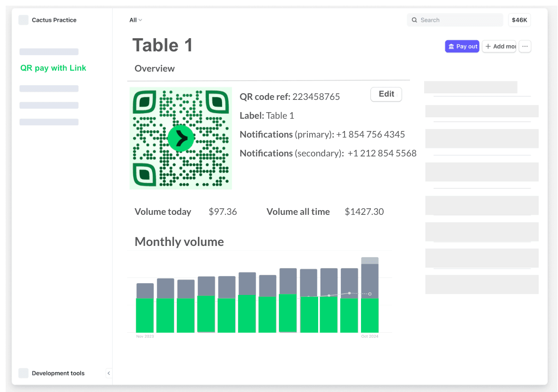Screen dimensions: 558x392
Task: Select QR pay with Link in sidebar
Action: coord(53,68)
